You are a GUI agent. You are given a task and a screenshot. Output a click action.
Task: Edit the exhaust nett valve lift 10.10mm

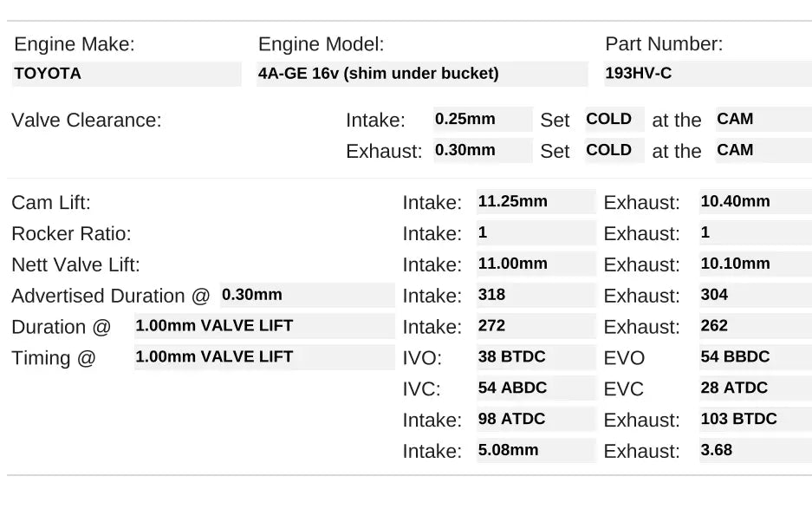coord(755,264)
